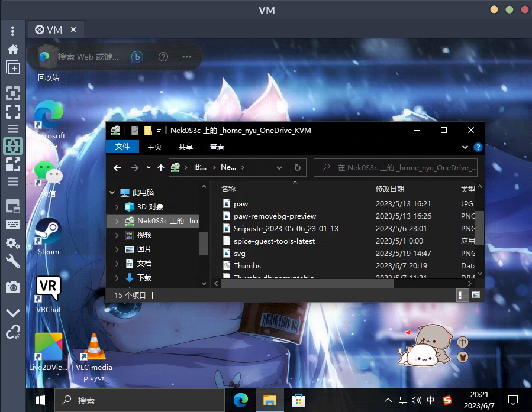Click the Properties icon in Explorer title bar
The image size is (532, 412).
click(135, 131)
